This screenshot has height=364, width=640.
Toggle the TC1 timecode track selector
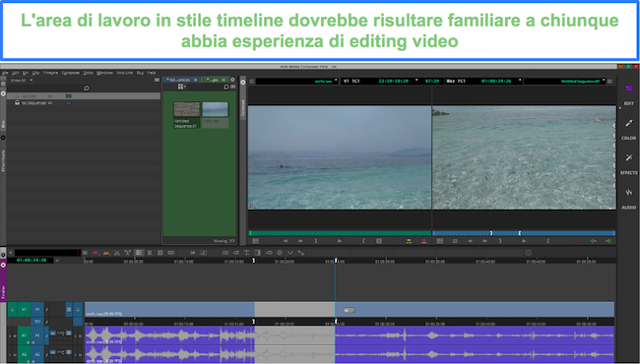click(37, 322)
